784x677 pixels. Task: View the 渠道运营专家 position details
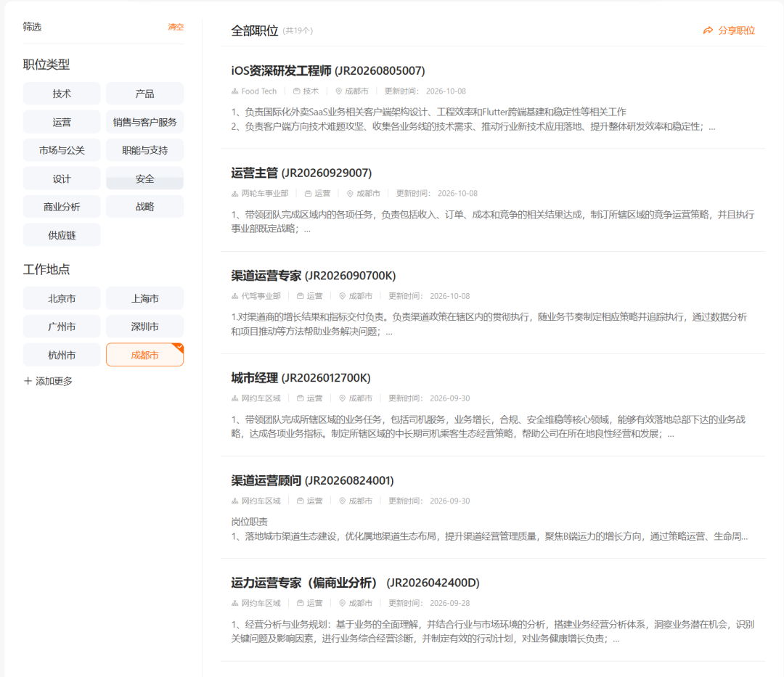click(x=314, y=276)
